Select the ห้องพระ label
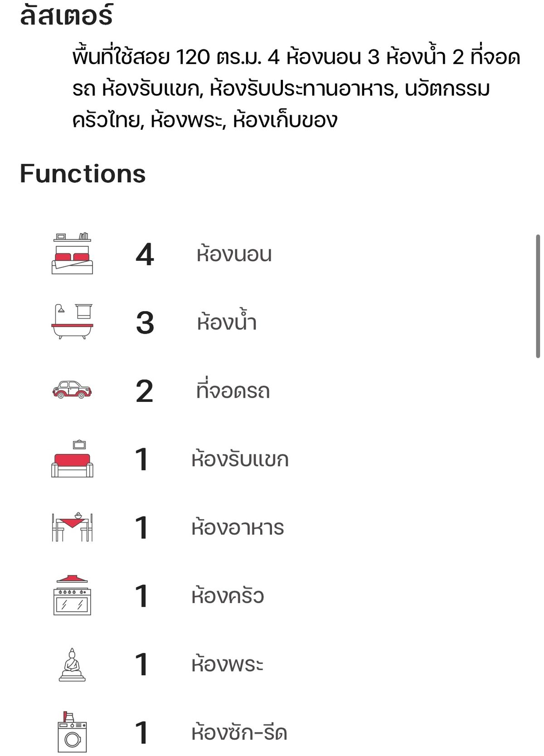Viewport: 544px width, 756px height. pos(227,664)
